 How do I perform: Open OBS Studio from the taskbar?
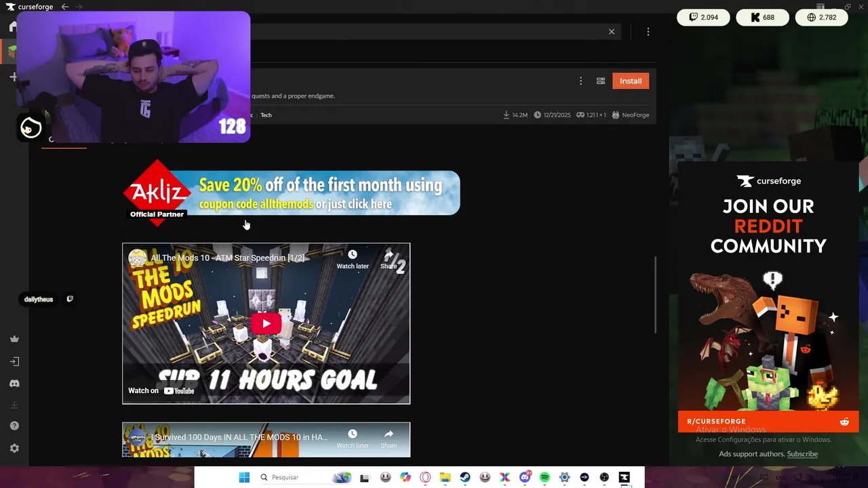click(604, 477)
